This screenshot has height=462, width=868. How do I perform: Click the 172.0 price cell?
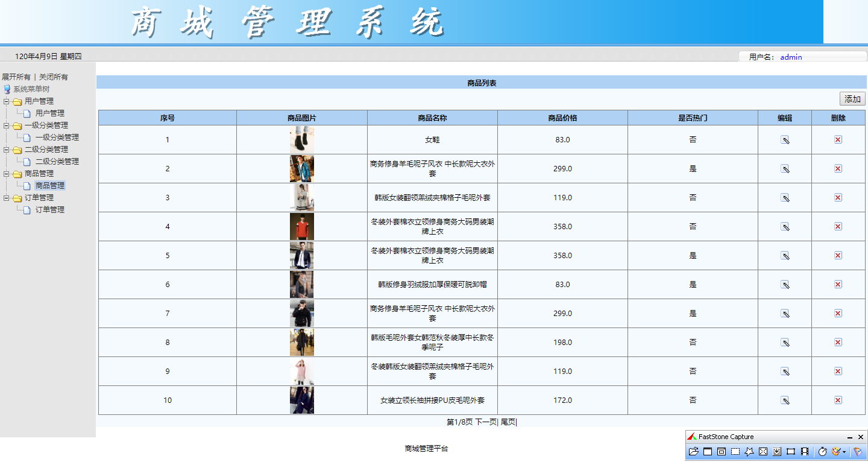click(562, 400)
